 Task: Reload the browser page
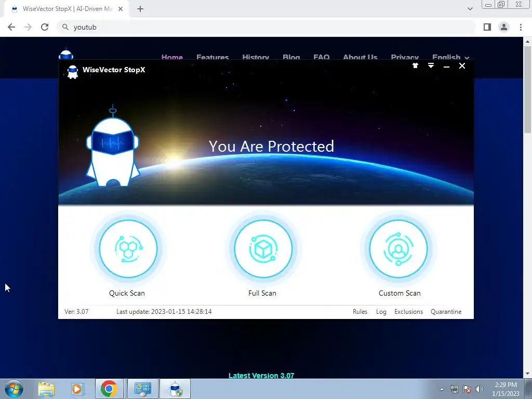tap(45, 27)
